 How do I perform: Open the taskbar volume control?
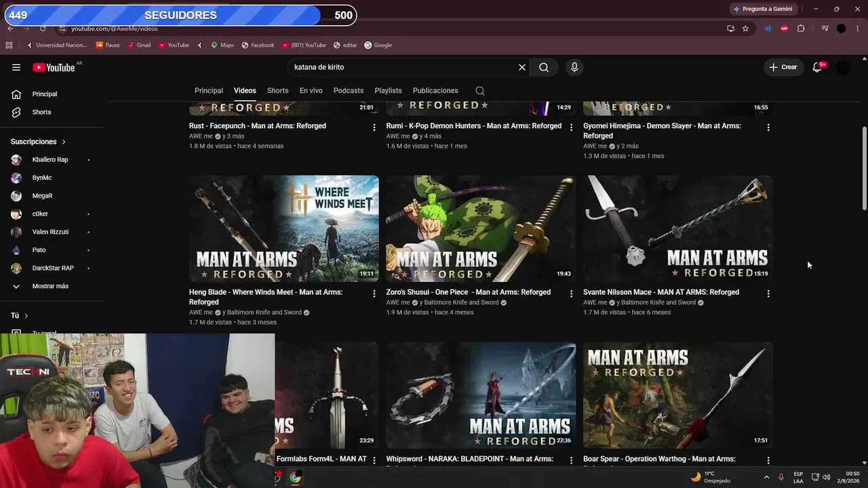click(x=826, y=477)
